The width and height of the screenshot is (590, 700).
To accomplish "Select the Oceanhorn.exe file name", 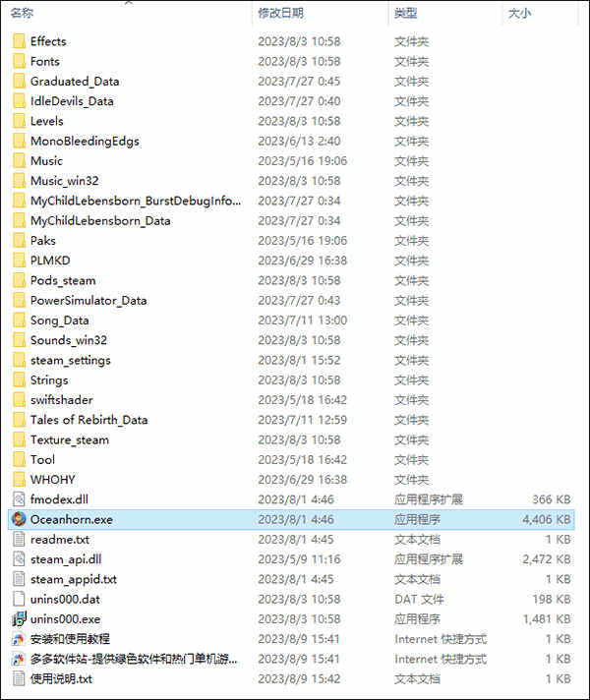I will point(72,520).
